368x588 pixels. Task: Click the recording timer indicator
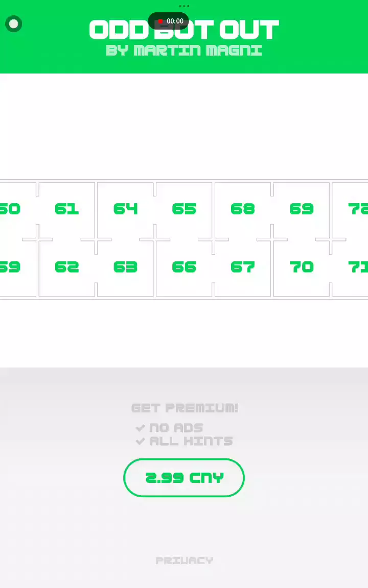click(x=169, y=21)
